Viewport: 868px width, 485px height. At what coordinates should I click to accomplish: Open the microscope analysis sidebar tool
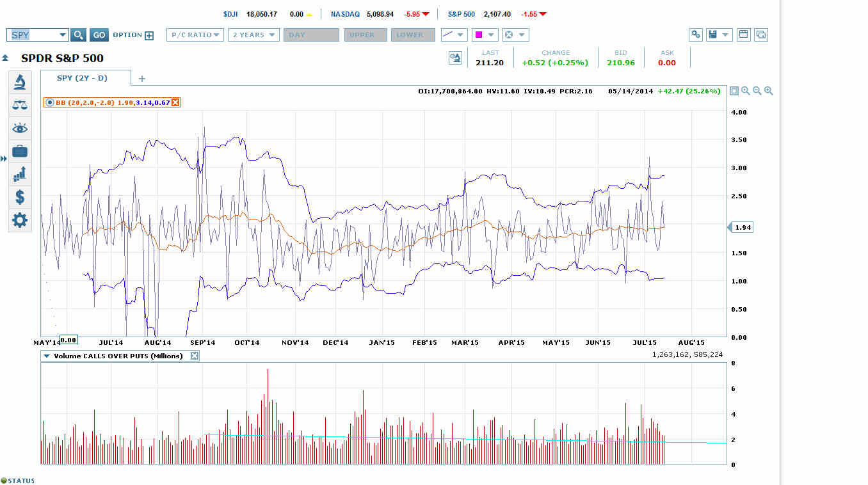tap(20, 82)
